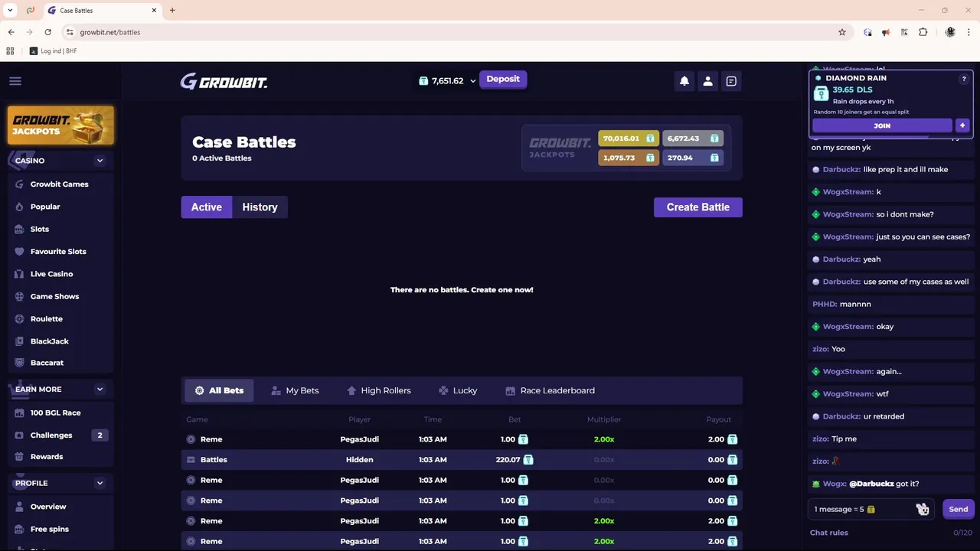Image resolution: width=980 pixels, height=551 pixels.
Task: Open Diamond Rain help question mark
Action: pos(964,79)
